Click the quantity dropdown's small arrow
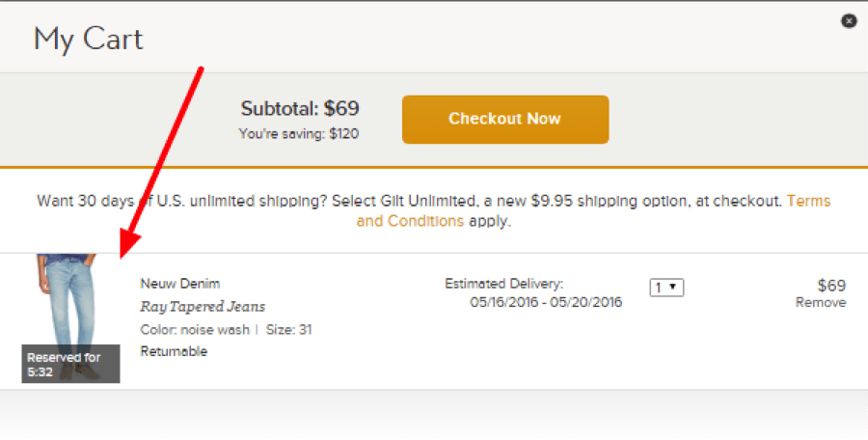 click(x=672, y=287)
